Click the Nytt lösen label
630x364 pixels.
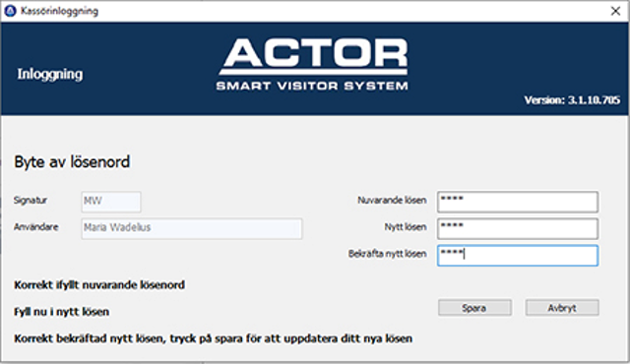click(x=405, y=227)
